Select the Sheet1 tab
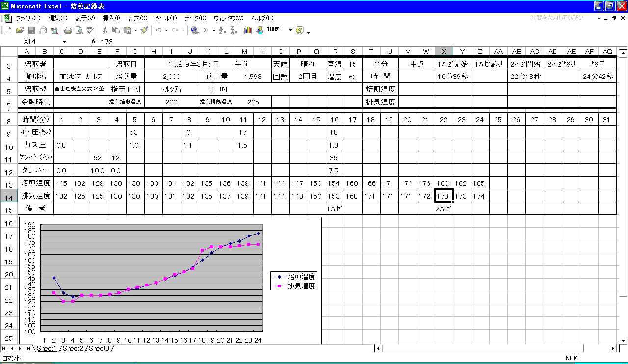This screenshot has width=628, height=364. pyautogui.click(x=47, y=348)
